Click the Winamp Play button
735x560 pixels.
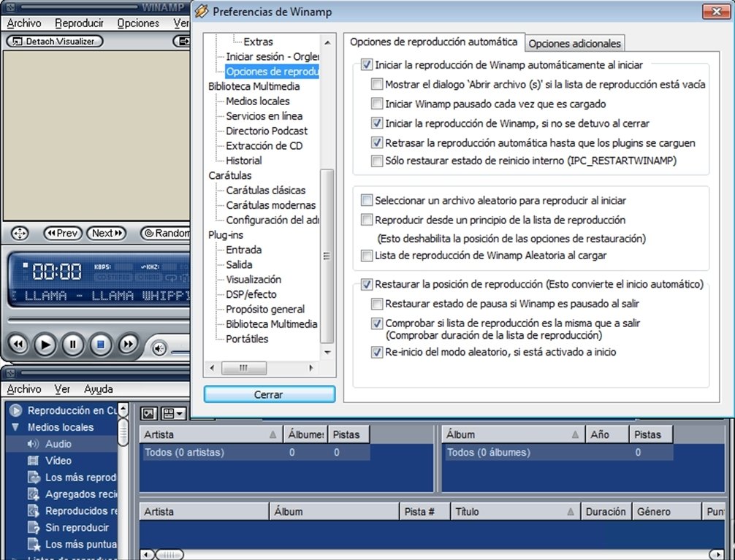45,345
